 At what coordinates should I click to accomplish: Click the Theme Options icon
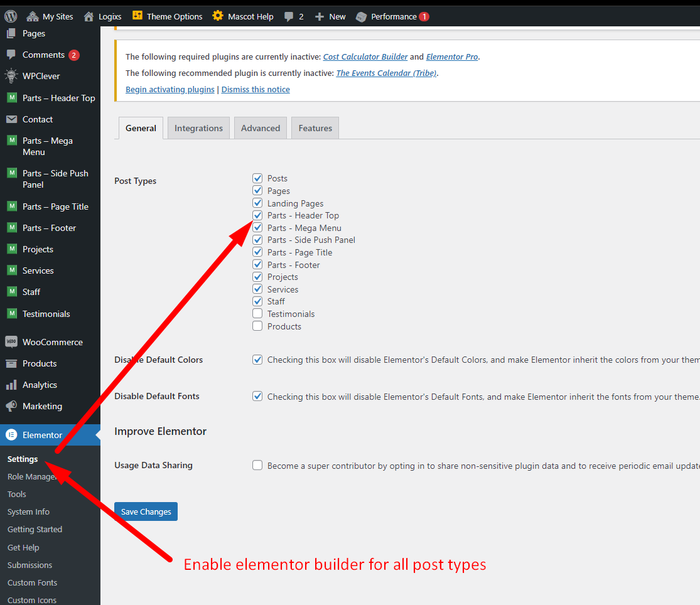pyautogui.click(x=137, y=16)
